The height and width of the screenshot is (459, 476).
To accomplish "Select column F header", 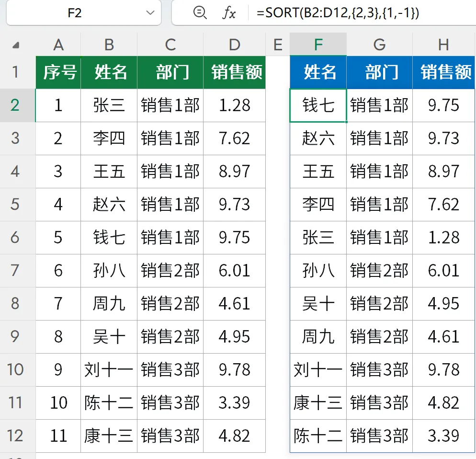I will pyautogui.click(x=318, y=45).
